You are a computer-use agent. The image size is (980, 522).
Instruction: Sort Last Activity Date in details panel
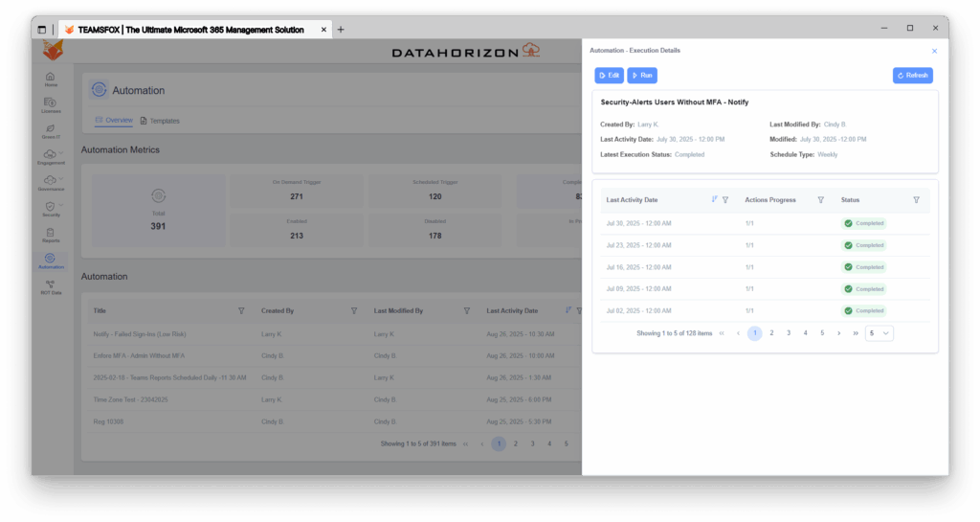click(714, 199)
